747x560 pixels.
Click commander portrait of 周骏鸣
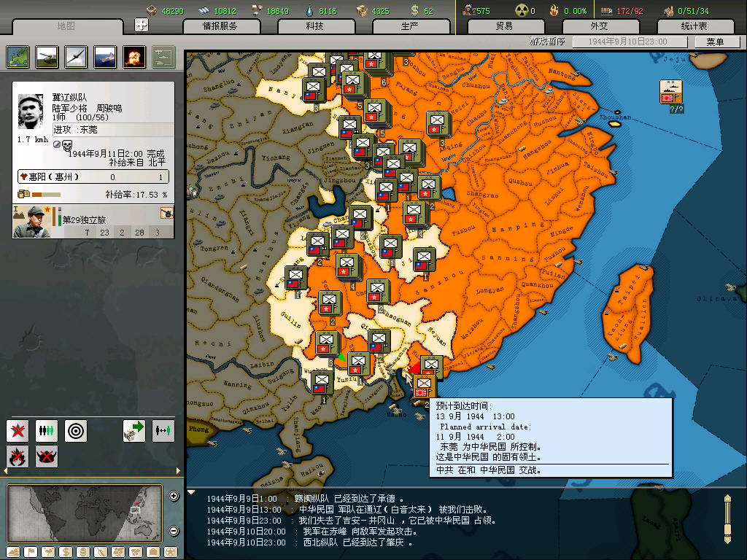point(31,112)
